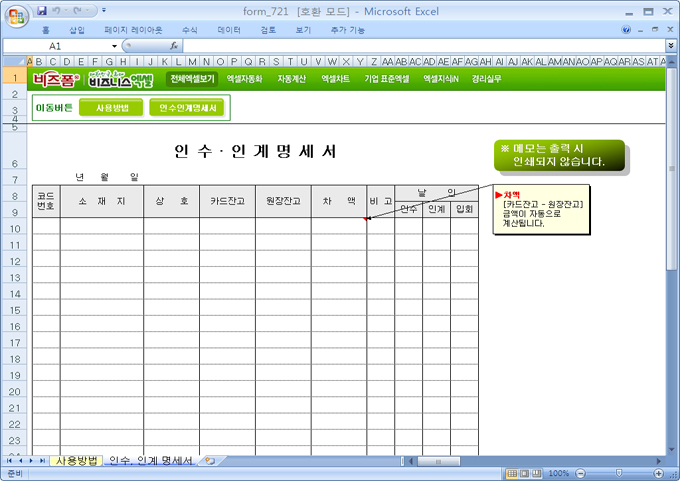The image size is (680, 481).
Task: Click the Office button logo
Action: point(17,14)
